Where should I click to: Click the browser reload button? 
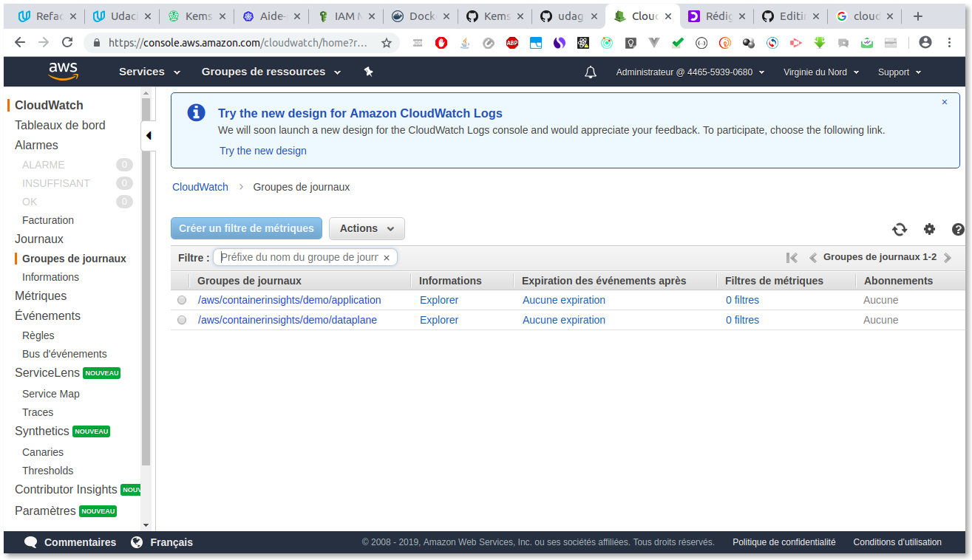tap(67, 43)
